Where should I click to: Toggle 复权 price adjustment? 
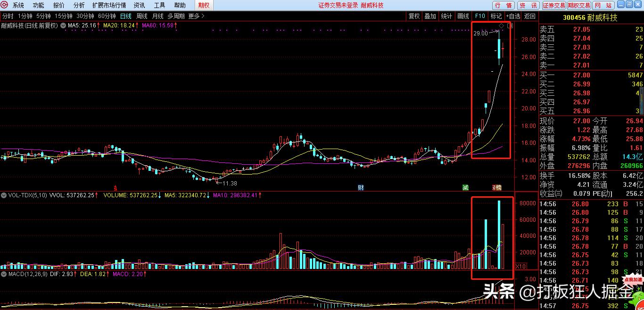pos(414,16)
